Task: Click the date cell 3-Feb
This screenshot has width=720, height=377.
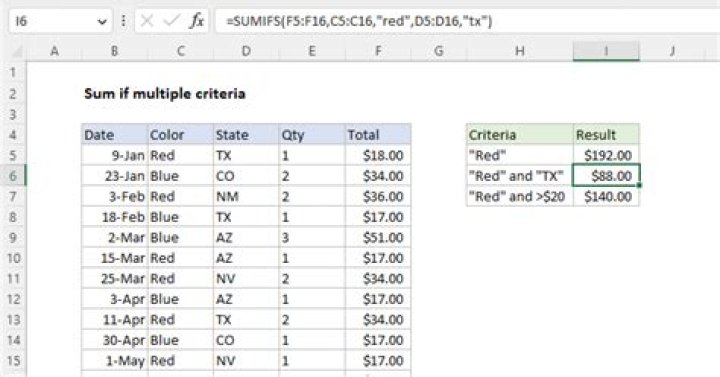Action: tap(115, 197)
